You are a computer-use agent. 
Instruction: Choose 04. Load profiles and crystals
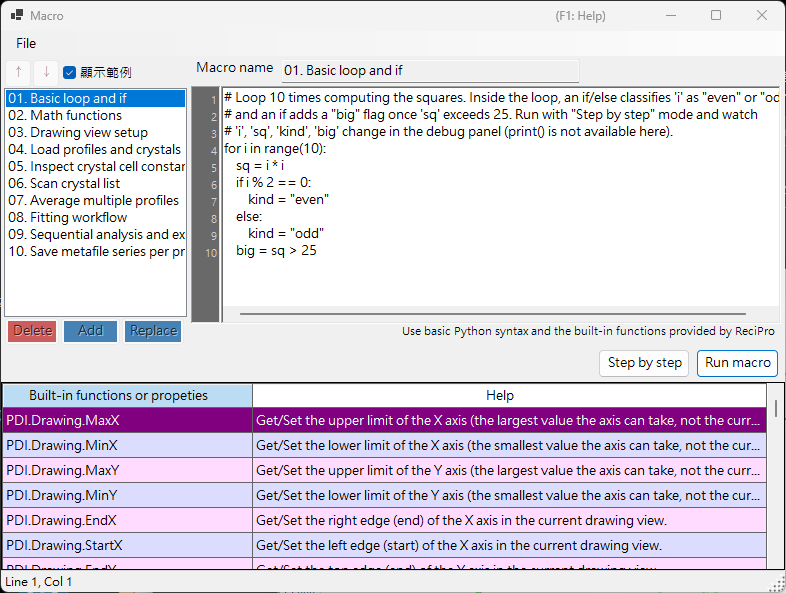point(95,149)
